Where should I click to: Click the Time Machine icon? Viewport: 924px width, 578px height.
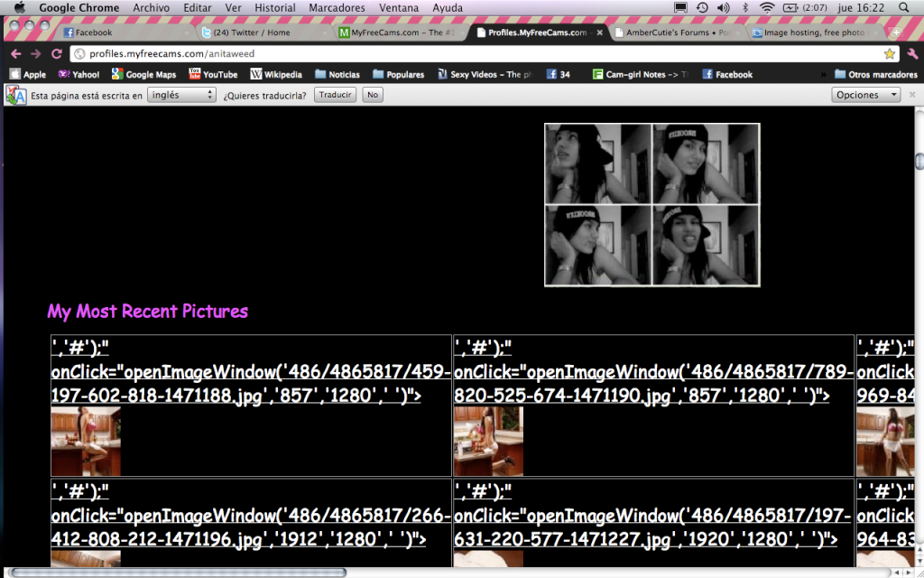point(702,7)
